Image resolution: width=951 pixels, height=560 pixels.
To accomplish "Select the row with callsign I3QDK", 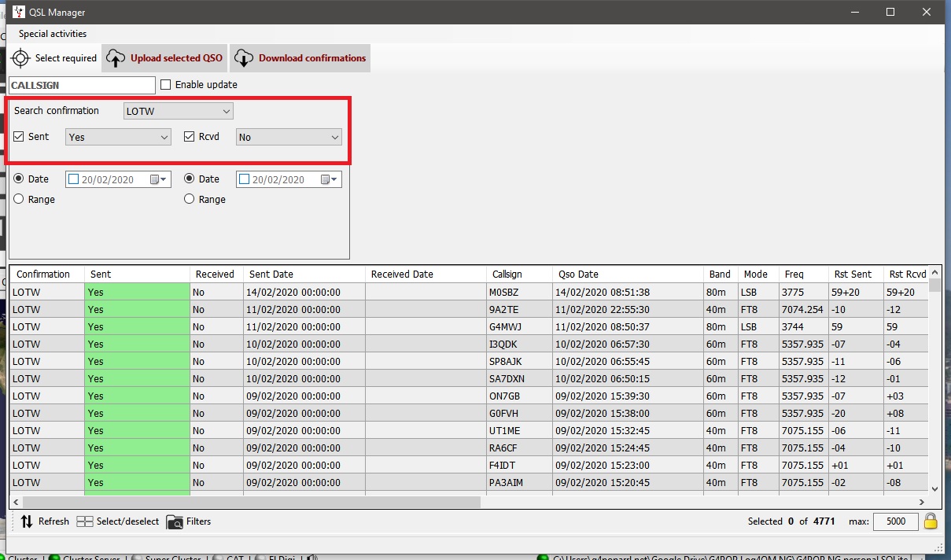I will point(469,344).
